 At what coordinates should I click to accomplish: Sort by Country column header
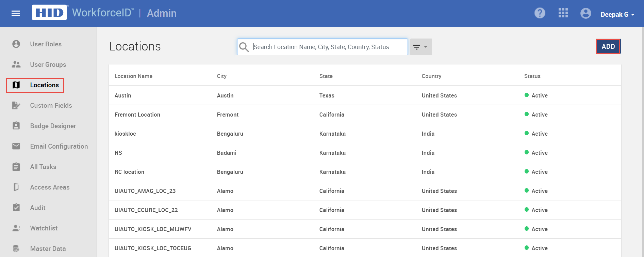431,76
